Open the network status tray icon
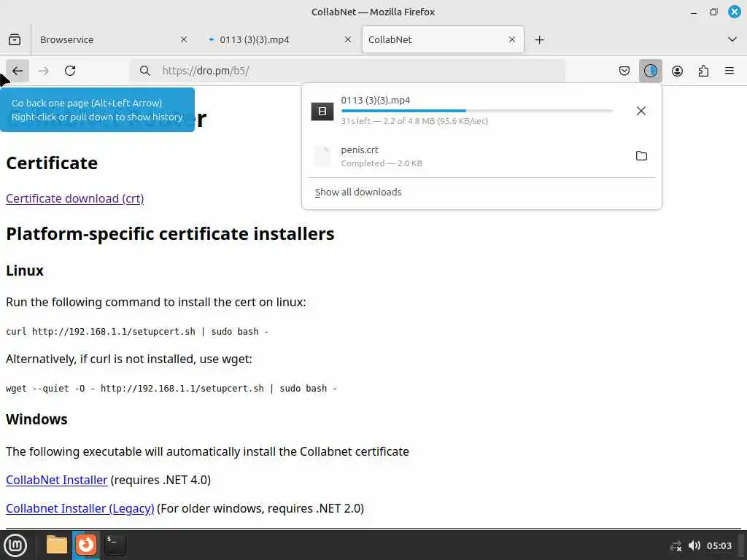Image resolution: width=747 pixels, height=560 pixels. point(676,546)
